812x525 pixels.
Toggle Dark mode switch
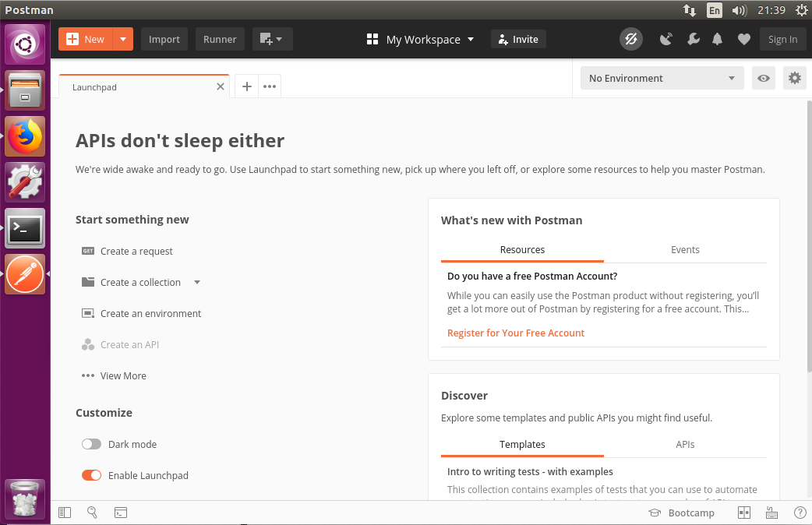coord(92,444)
